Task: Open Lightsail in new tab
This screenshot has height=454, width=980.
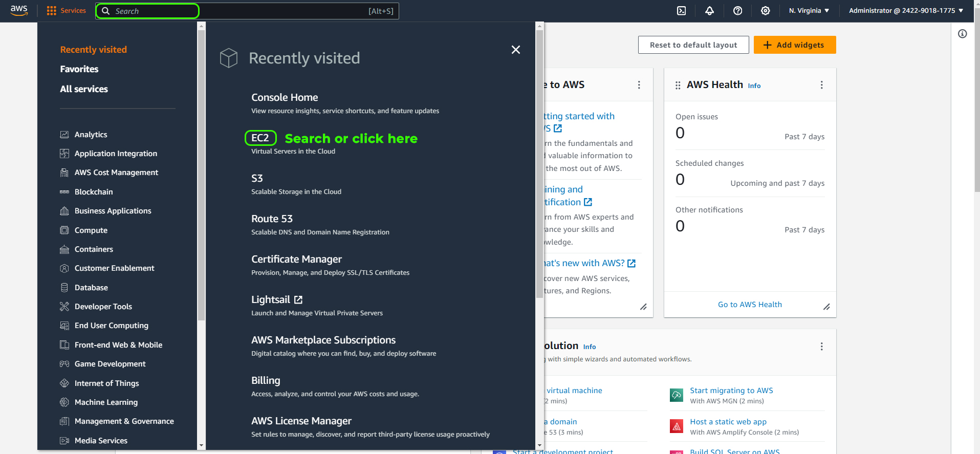Action: pos(277,299)
